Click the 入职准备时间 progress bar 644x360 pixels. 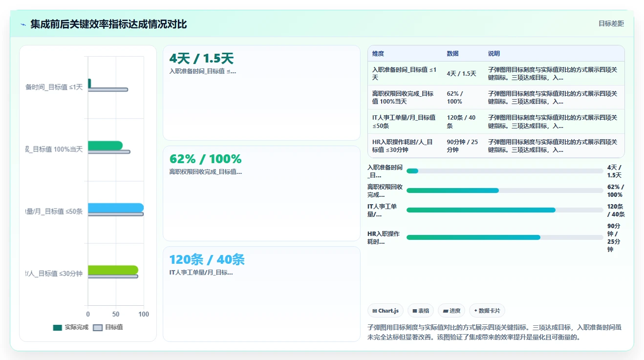click(x=505, y=171)
